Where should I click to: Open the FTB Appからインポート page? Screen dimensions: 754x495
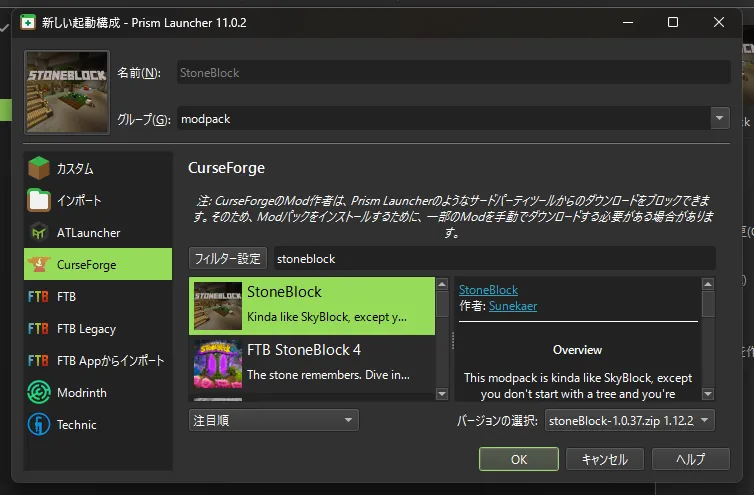click(x=98, y=360)
